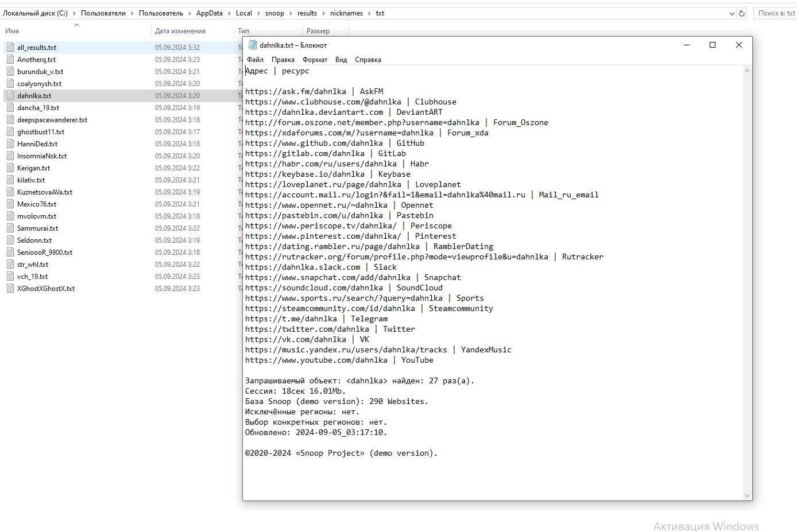Open the address bar history dropdown
This screenshot has height=532, width=797.
click(x=732, y=13)
